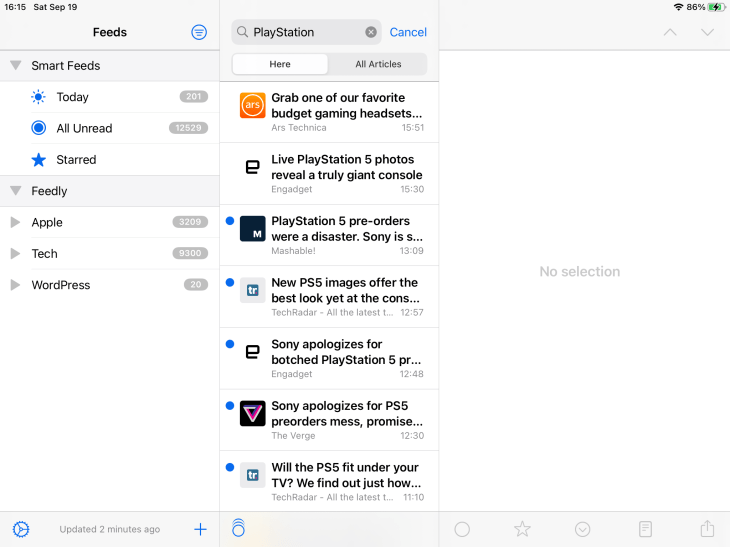
Task: Collapse the Smart Feeds section
Action: [15, 66]
